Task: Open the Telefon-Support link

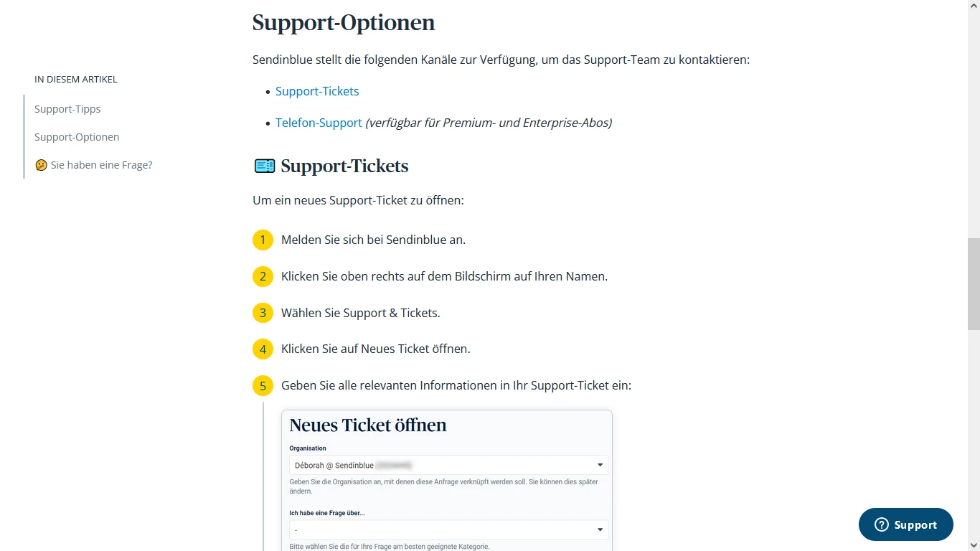Action: pos(319,123)
